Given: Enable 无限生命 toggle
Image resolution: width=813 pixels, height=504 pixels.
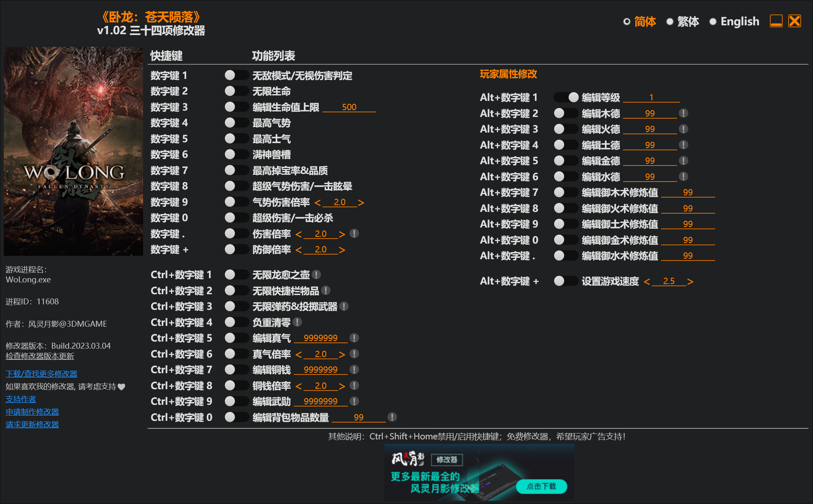Looking at the screenshot, I should [236, 91].
